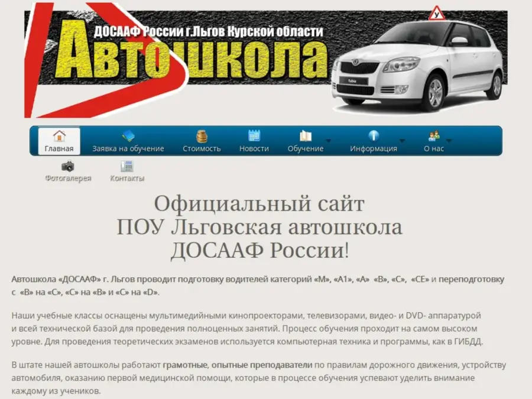The image size is (532, 399).
Task: Expand the О нас dropdown arrow
Action: [x=449, y=141]
